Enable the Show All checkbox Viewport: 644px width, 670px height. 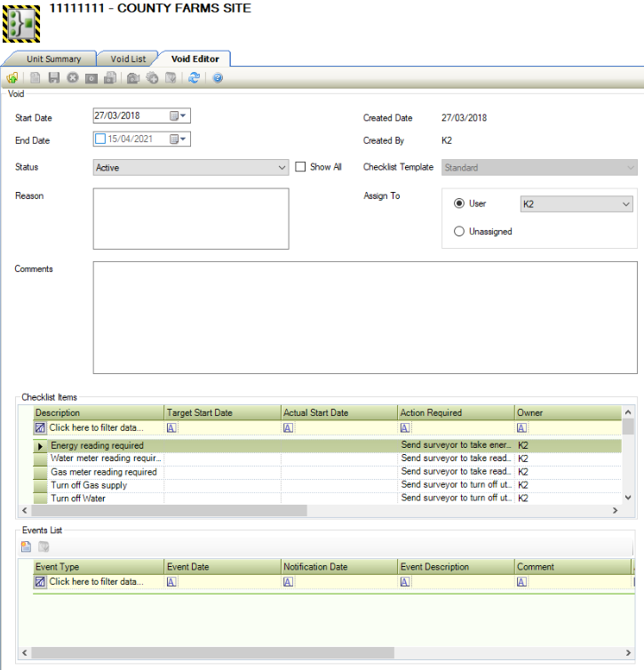tap(300, 166)
